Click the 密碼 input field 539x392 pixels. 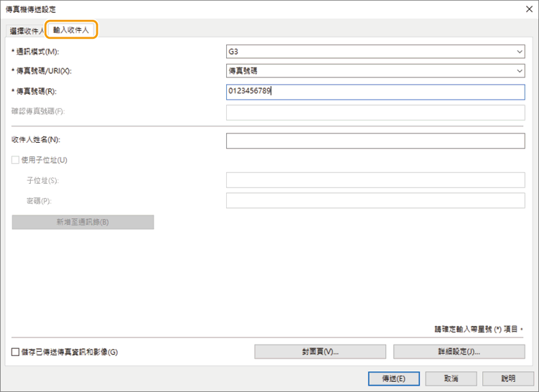[x=375, y=201]
